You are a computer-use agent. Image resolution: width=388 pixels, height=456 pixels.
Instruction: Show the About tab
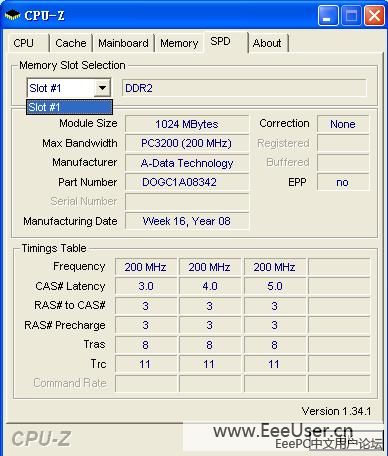click(x=267, y=43)
